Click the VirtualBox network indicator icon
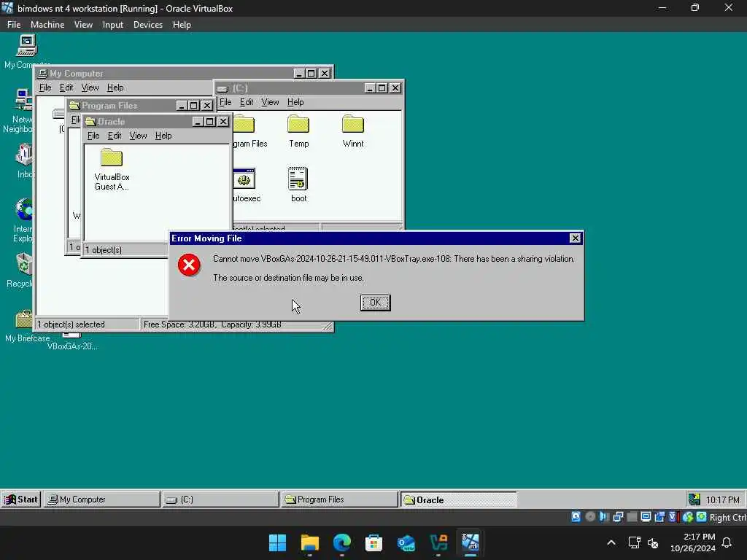This screenshot has height=560, width=747. point(618,517)
